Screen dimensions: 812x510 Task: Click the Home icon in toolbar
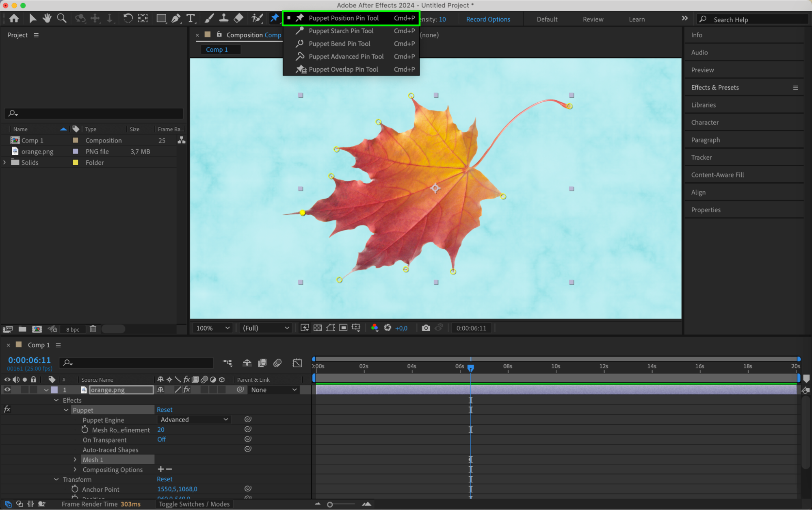(x=14, y=18)
